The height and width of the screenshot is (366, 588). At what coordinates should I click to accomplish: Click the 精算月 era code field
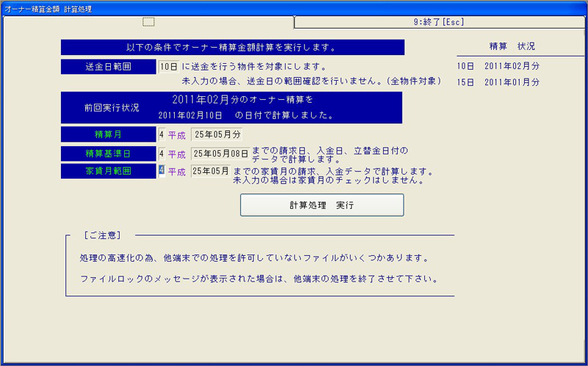tap(161, 134)
